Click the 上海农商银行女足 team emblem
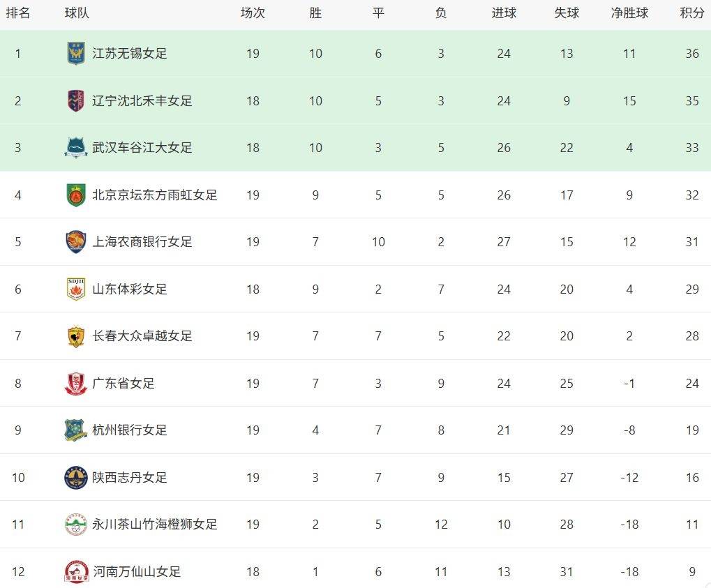This screenshot has height=588, width=711. (76, 242)
